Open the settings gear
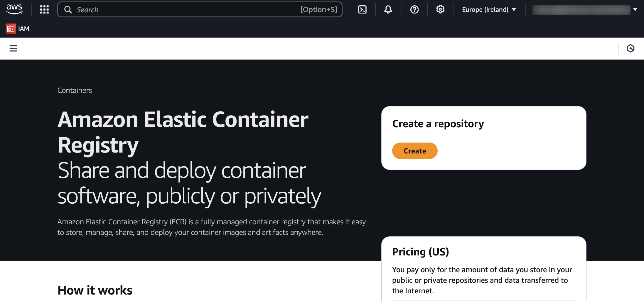644x301 pixels. (x=440, y=10)
